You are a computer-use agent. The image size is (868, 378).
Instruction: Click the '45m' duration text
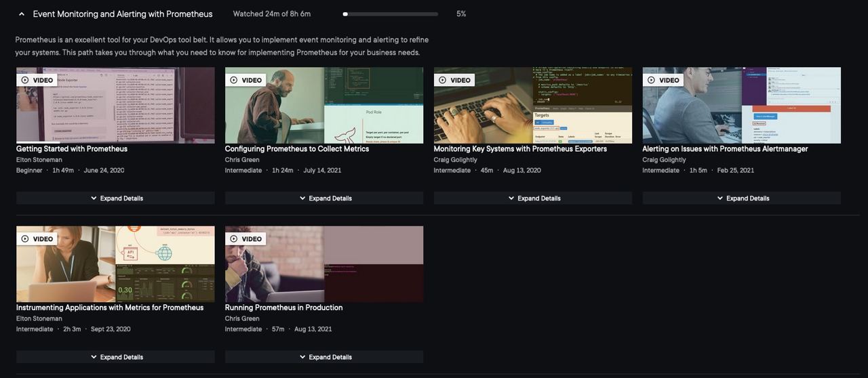(487, 171)
